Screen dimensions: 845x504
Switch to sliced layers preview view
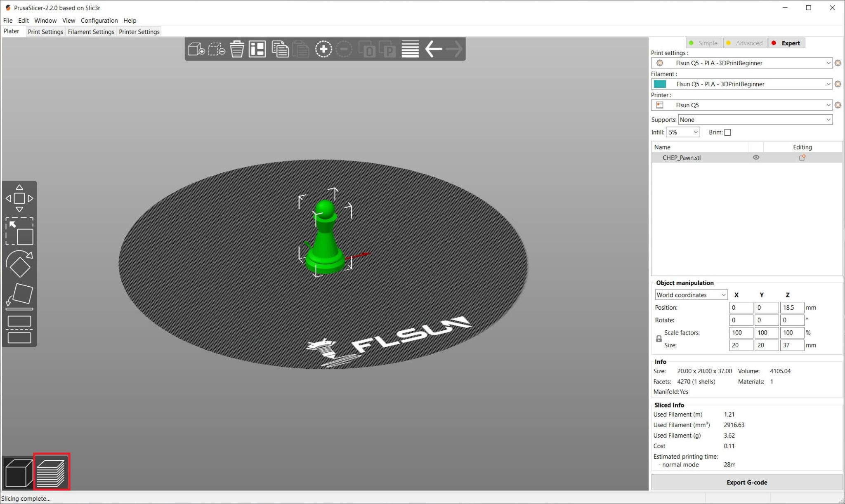(51, 471)
